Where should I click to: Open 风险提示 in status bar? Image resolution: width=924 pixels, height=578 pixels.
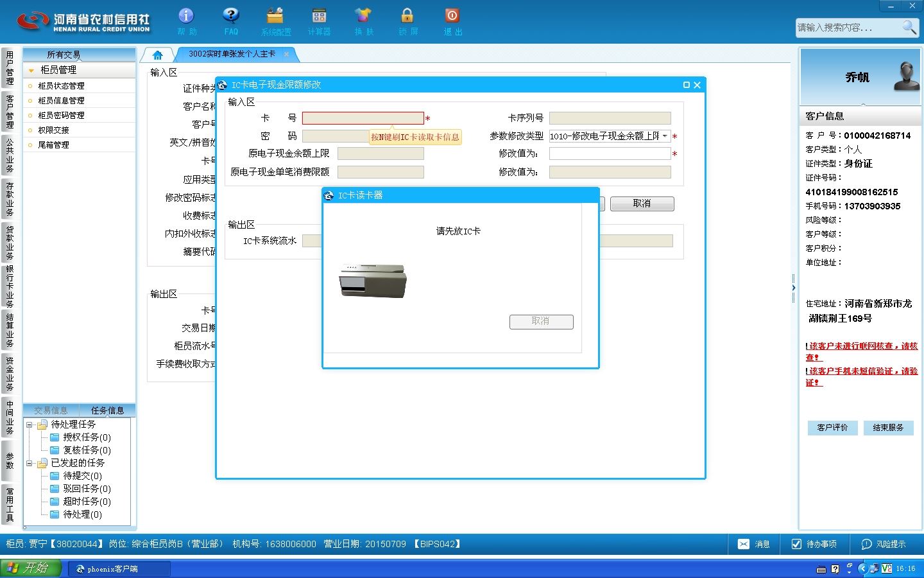pos(884,544)
